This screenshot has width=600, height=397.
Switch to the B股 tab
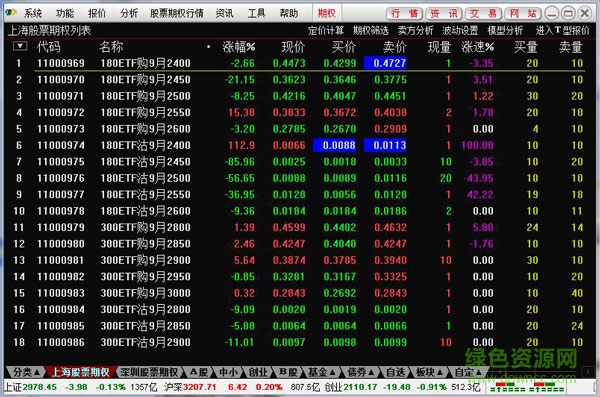click(x=288, y=372)
